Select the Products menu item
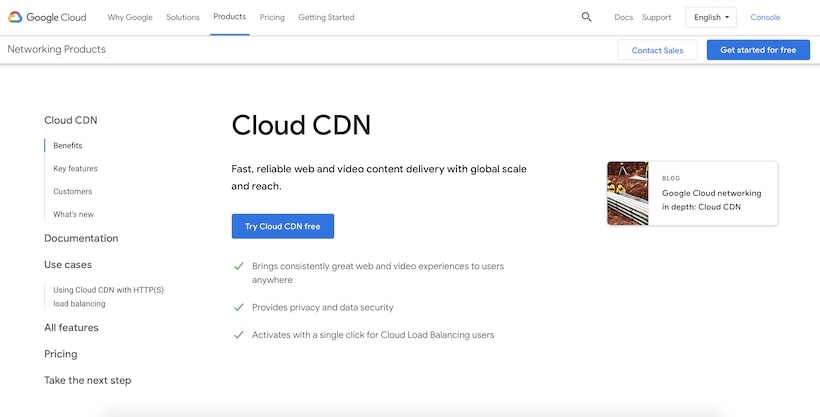 (x=230, y=17)
